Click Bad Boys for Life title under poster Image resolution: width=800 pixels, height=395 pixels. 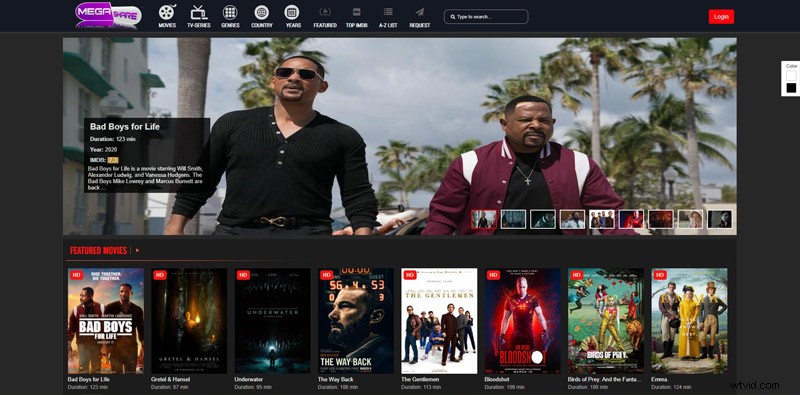tap(89, 380)
